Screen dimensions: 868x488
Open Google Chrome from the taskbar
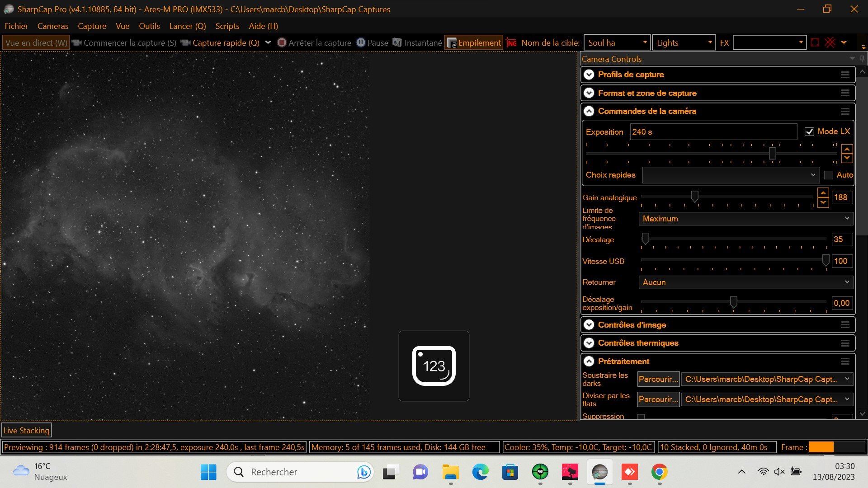coord(659,472)
